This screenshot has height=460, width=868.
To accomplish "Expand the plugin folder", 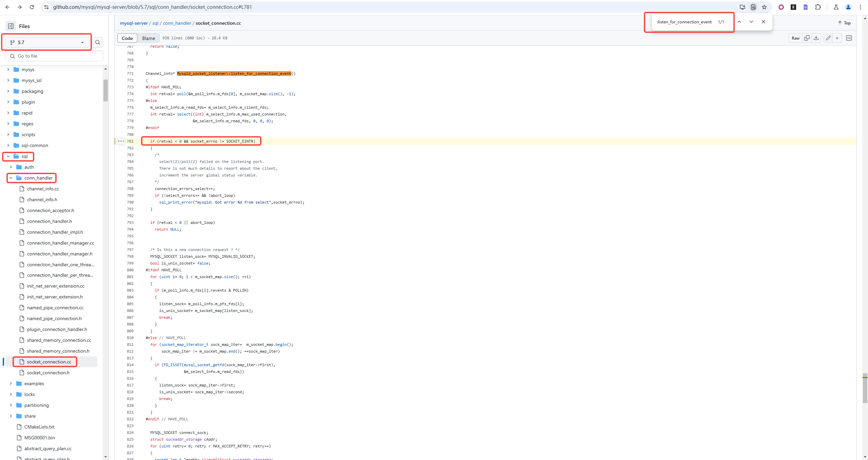I will click(x=8, y=102).
